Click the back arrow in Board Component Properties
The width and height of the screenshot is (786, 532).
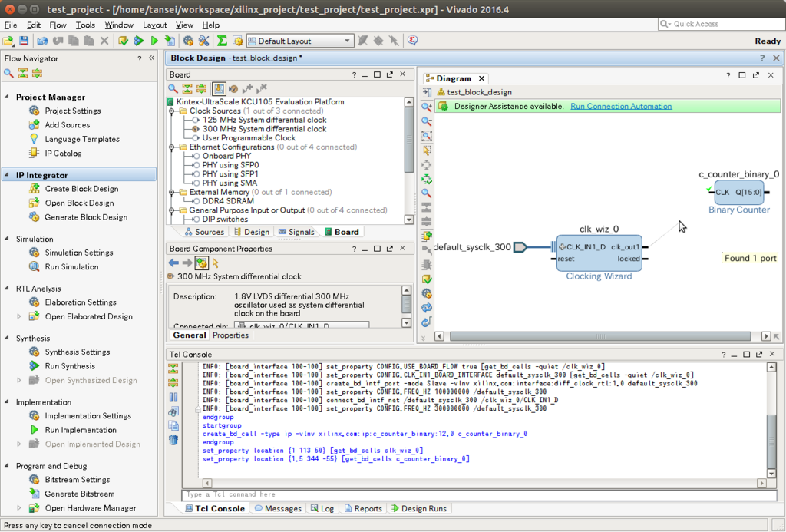click(173, 263)
